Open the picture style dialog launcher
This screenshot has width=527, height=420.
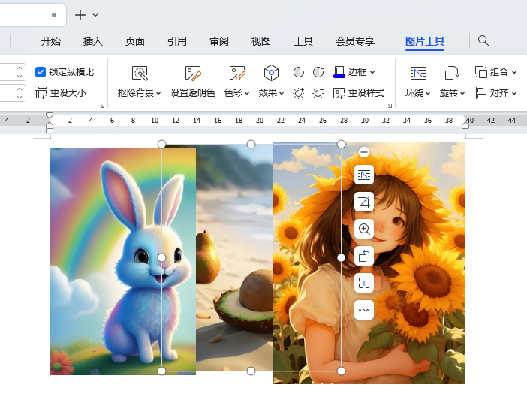tap(390, 106)
